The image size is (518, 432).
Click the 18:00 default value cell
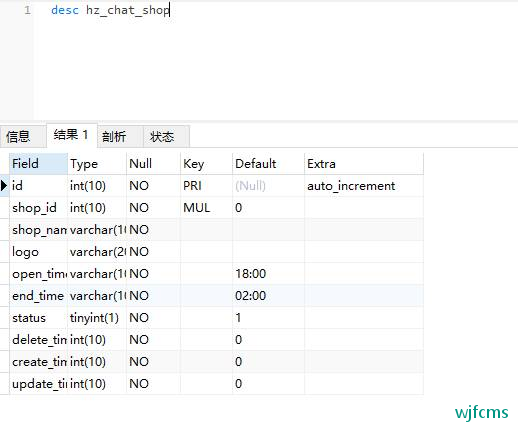(x=268, y=274)
